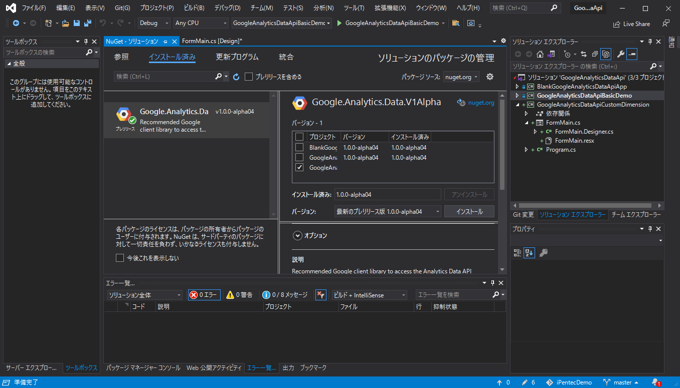Open the Any CPU platform dropdown

[x=201, y=23]
